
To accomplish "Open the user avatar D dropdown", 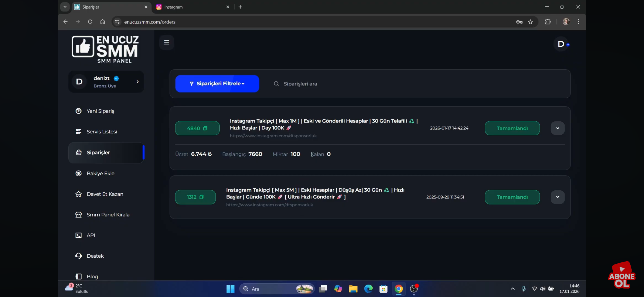I will coord(562,44).
